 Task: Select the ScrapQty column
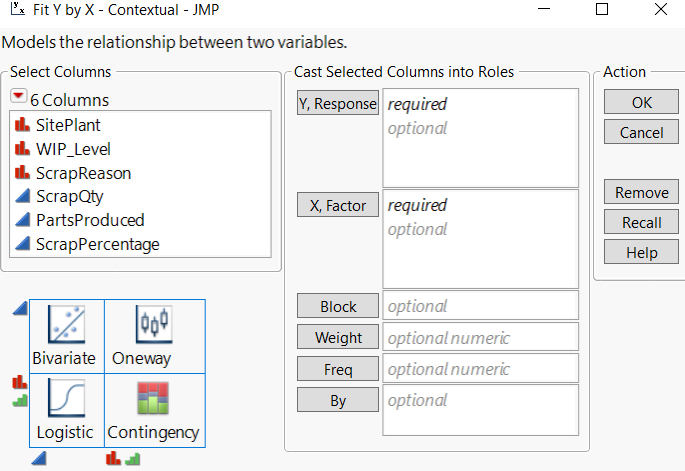[69, 197]
